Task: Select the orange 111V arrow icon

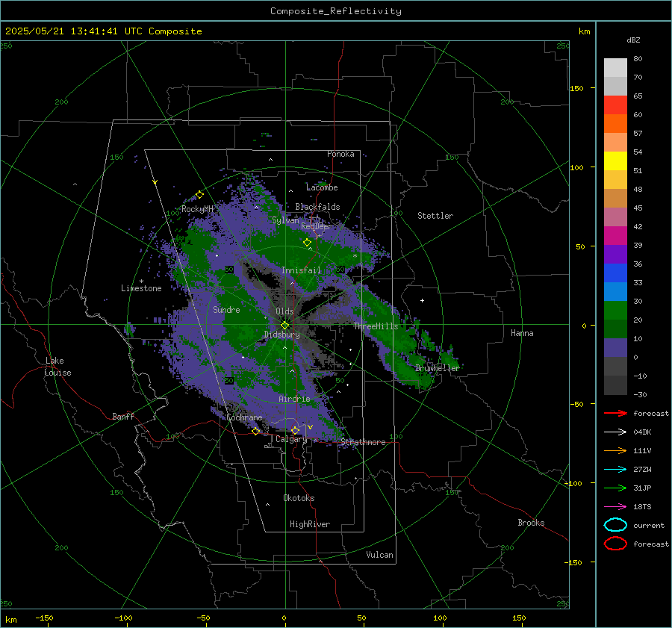Action: click(615, 450)
